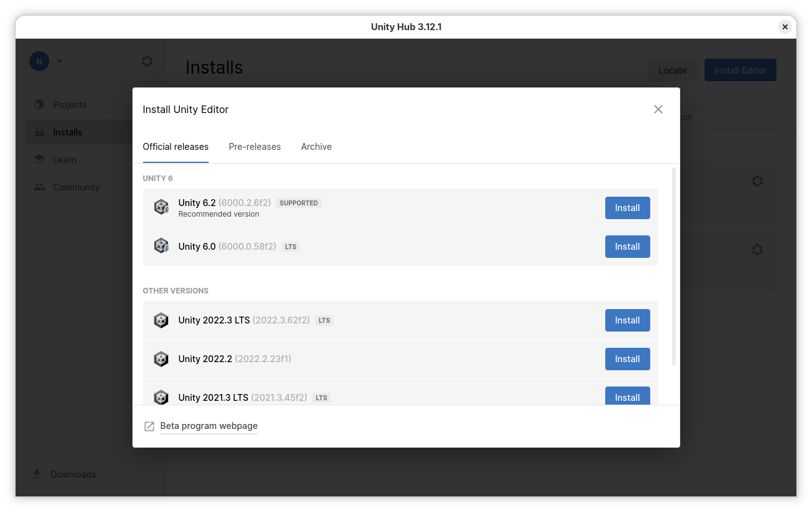Viewport: 812px width, 512px height.
Task: Click the Unity 2022.3 LTS cube icon
Action: 162,320
